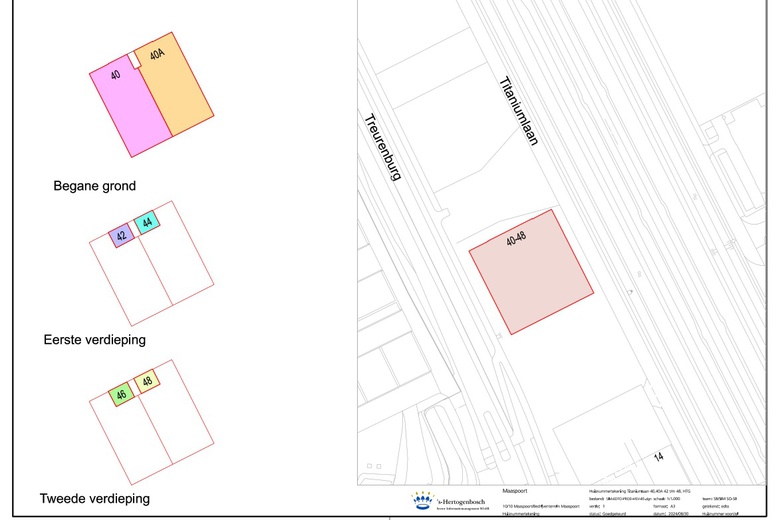The width and height of the screenshot is (780, 520).
Task: Click the 's-Hertogenbosch text in the footer
Action: pos(463,499)
